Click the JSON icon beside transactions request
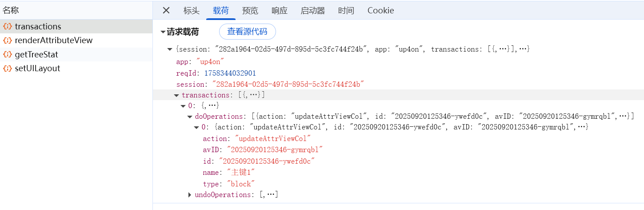644x210 pixels. (x=7, y=26)
